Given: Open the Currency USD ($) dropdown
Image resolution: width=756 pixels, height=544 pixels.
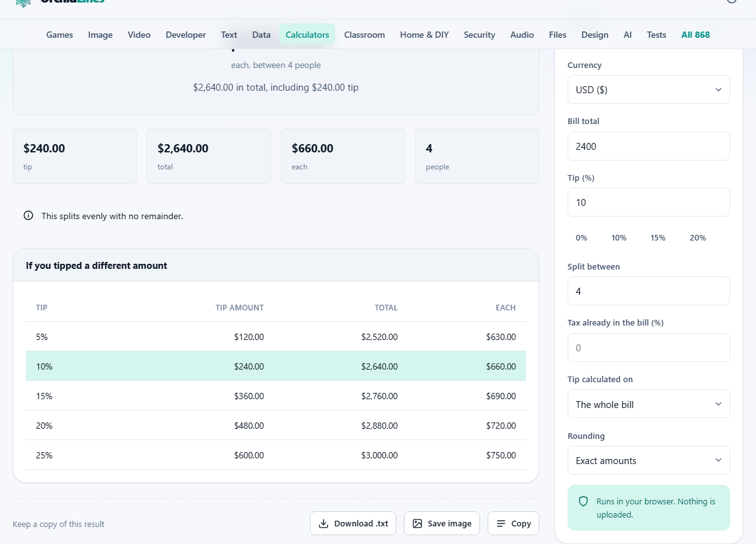Looking at the screenshot, I should click(x=649, y=90).
